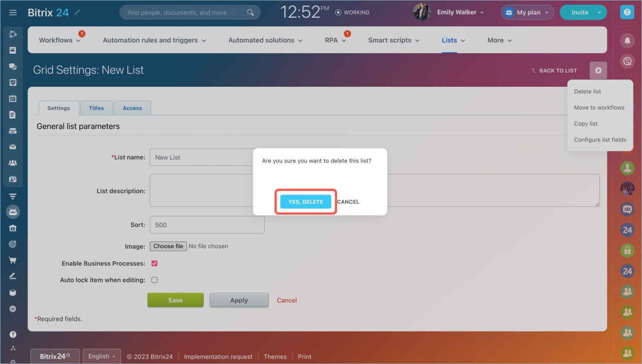
Task: Open Emily Walker user menu
Action: coord(460,13)
